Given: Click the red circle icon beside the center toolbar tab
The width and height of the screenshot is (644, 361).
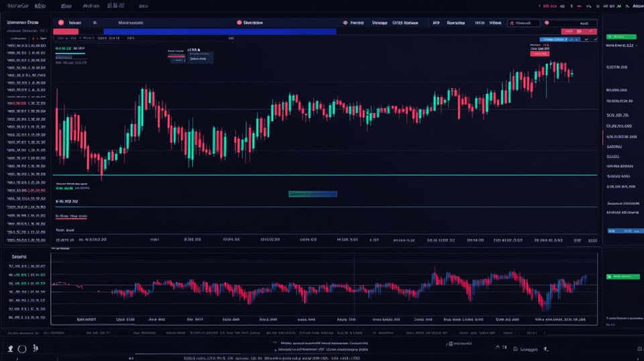Looking at the screenshot, I should click(x=239, y=23).
